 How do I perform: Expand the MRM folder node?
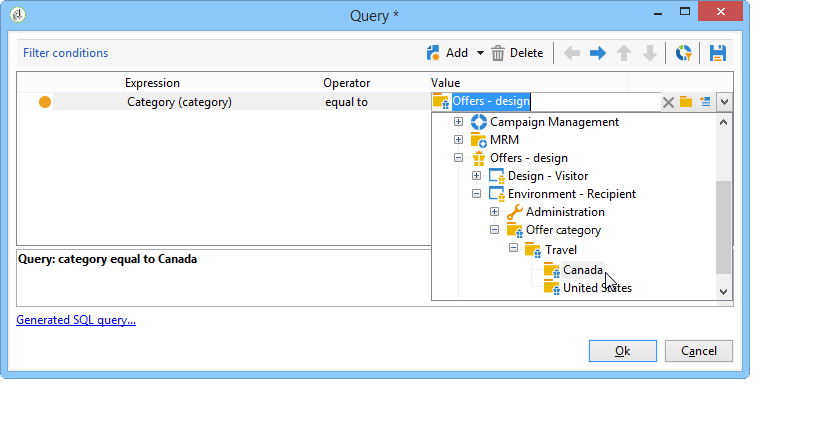458,140
